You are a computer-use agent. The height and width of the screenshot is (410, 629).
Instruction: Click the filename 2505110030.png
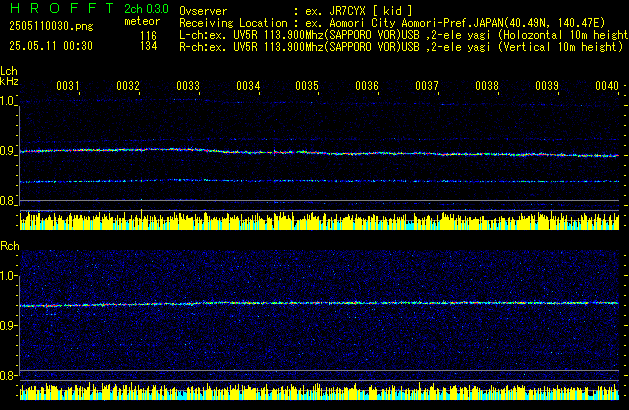[x=51, y=26]
